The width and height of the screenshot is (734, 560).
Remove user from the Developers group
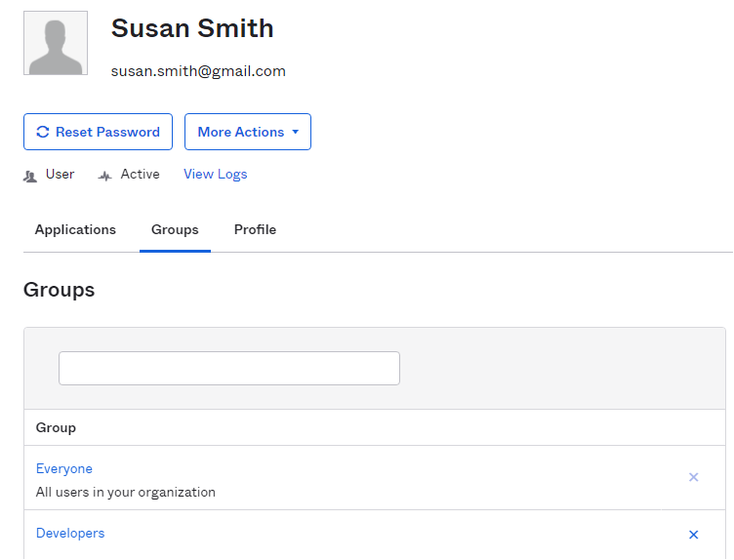pyautogui.click(x=694, y=535)
